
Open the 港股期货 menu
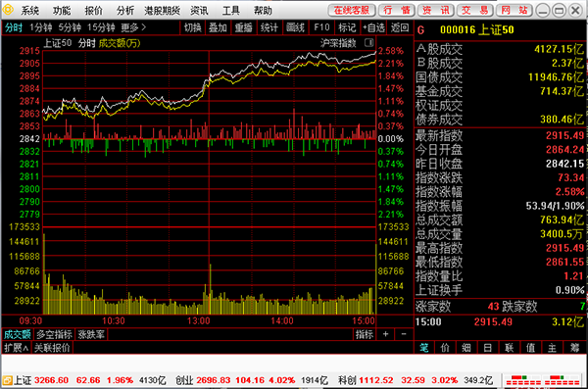pos(162,11)
